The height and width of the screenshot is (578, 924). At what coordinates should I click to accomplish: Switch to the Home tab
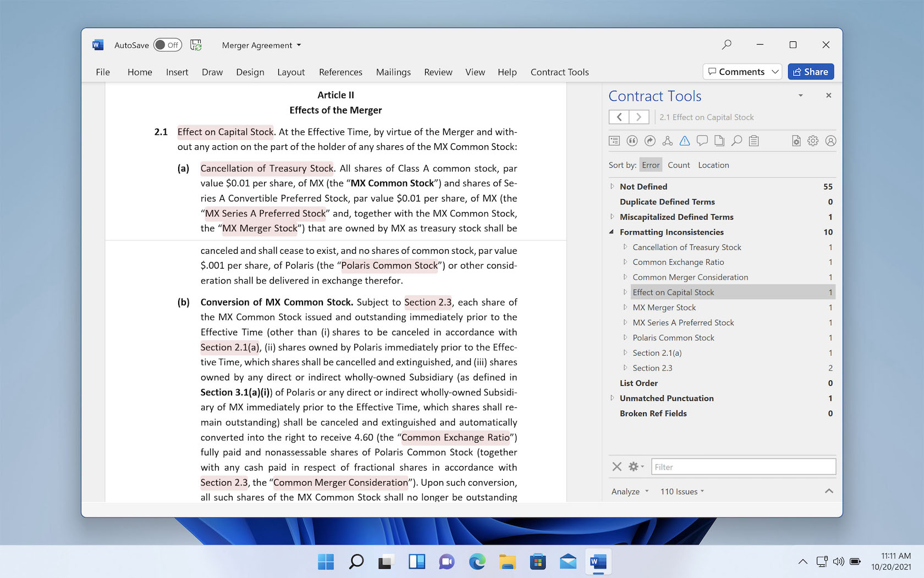click(140, 72)
